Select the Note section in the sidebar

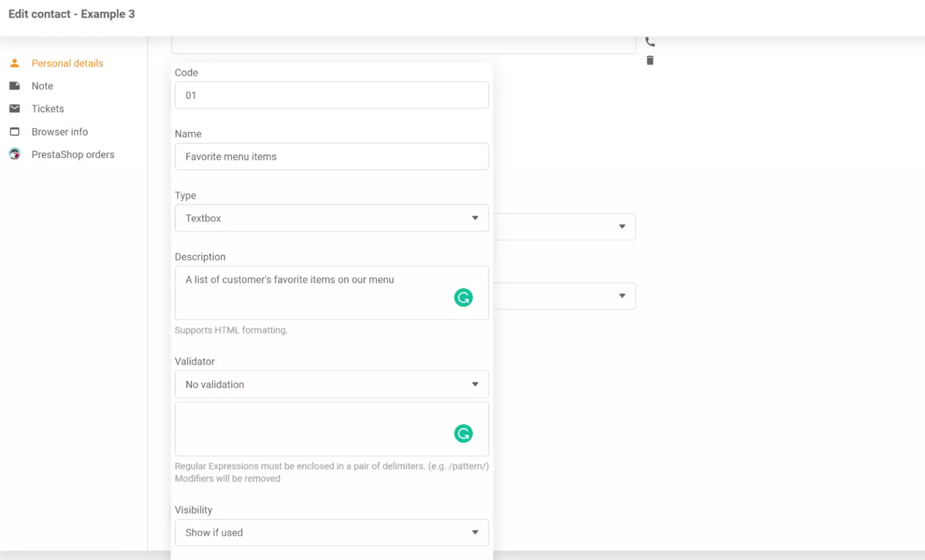(42, 86)
